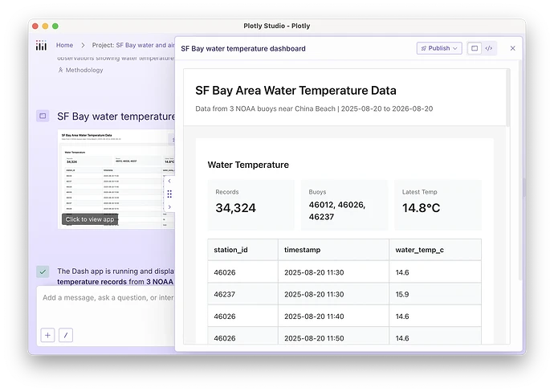
Task: Click the 2025-08-20 11:30 cell for station 46026
Action: [333, 272]
